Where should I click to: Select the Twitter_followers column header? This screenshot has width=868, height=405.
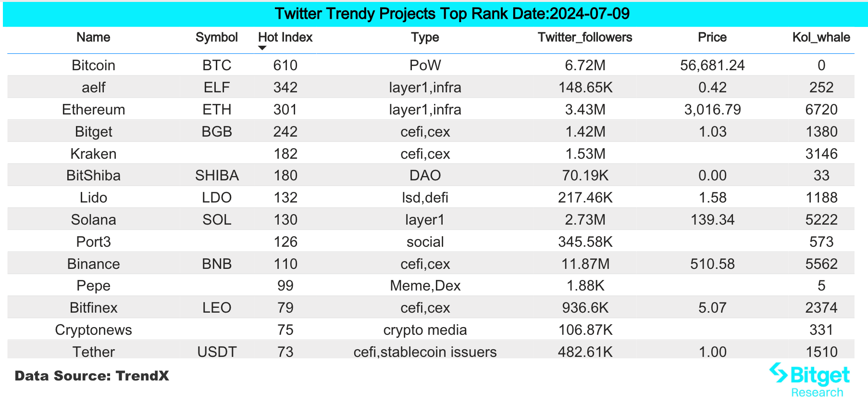(x=585, y=38)
